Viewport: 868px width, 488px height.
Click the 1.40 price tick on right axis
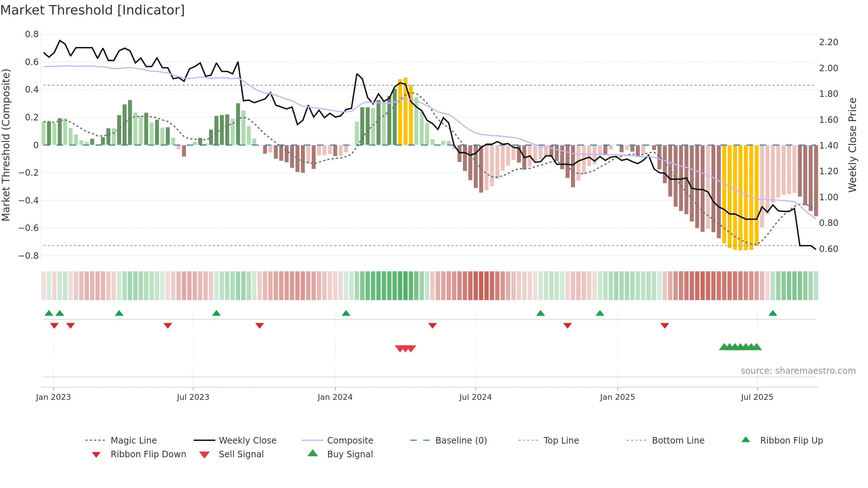(829, 146)
